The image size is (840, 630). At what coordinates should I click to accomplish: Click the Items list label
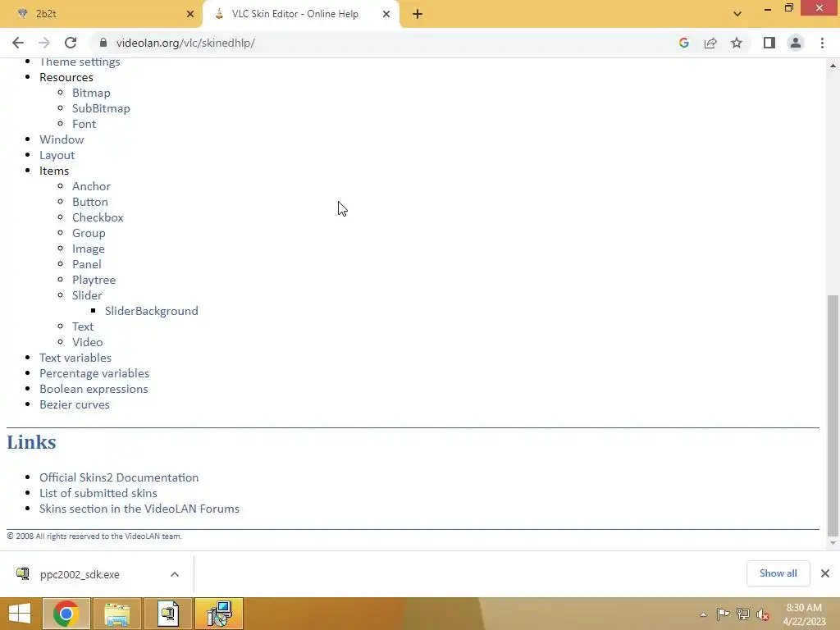click(54, 171)
